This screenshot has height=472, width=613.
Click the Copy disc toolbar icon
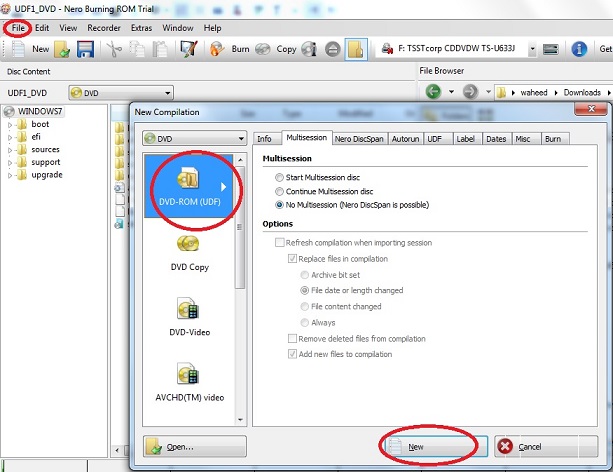[263, 49]
